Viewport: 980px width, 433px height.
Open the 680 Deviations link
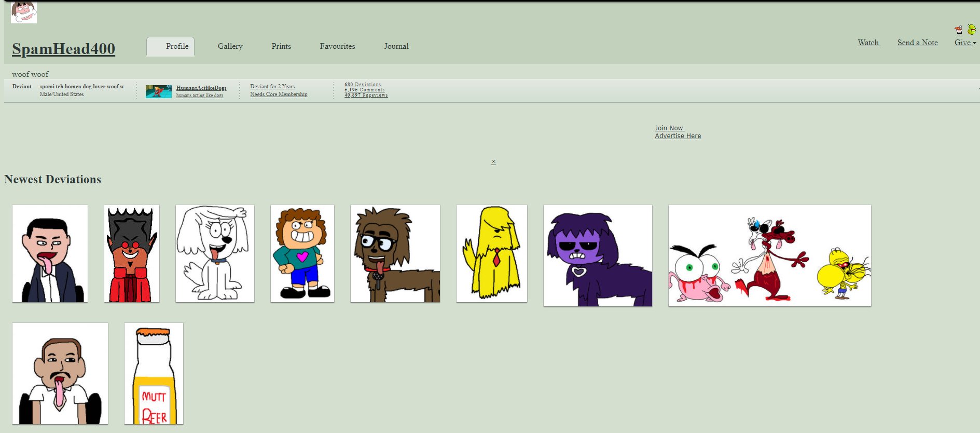[x=363, y=85]
